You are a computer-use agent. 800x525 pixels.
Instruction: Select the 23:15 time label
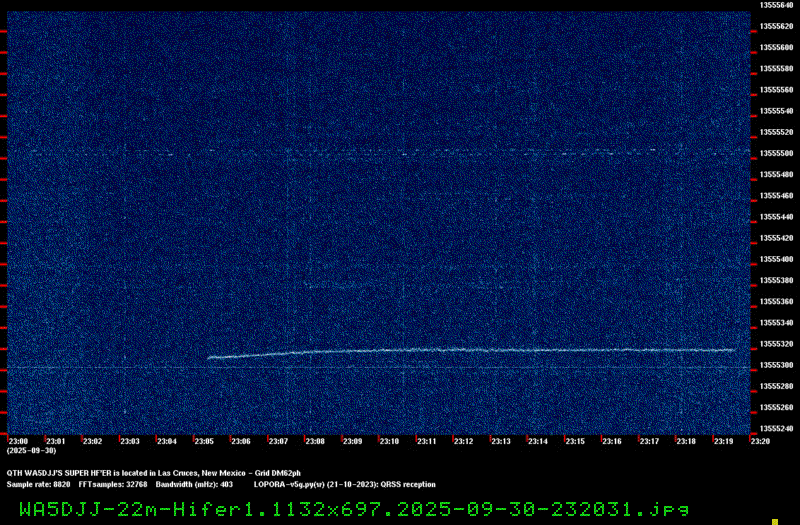point(575,441)
